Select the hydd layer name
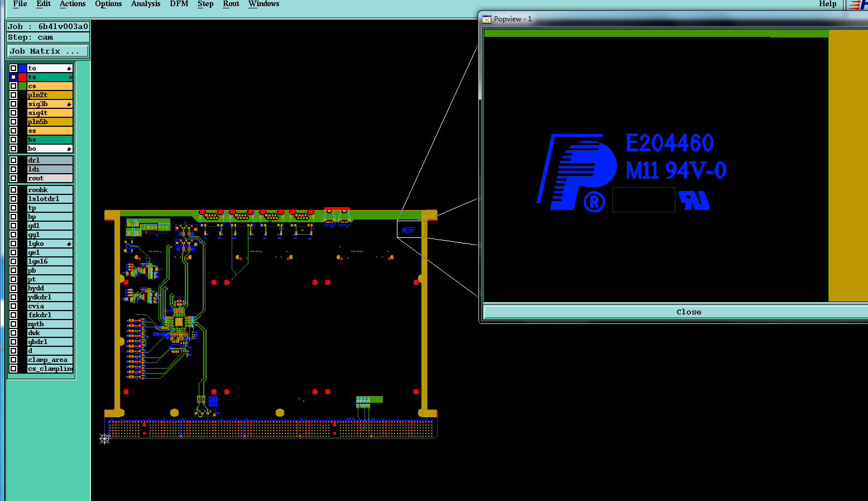Image resolution: width=868 pixels, height=501 pixels. point(50,288)
